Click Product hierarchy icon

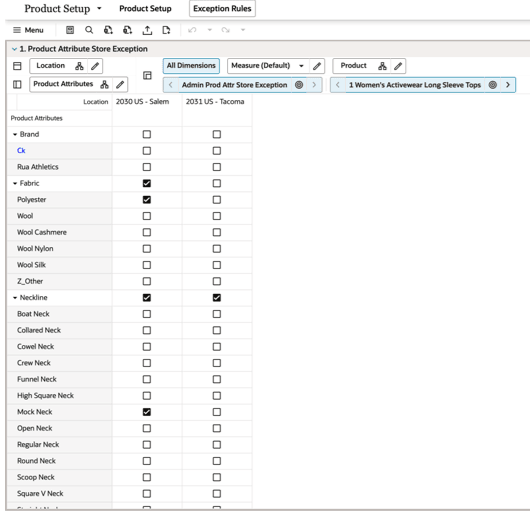tap(382, 66)
